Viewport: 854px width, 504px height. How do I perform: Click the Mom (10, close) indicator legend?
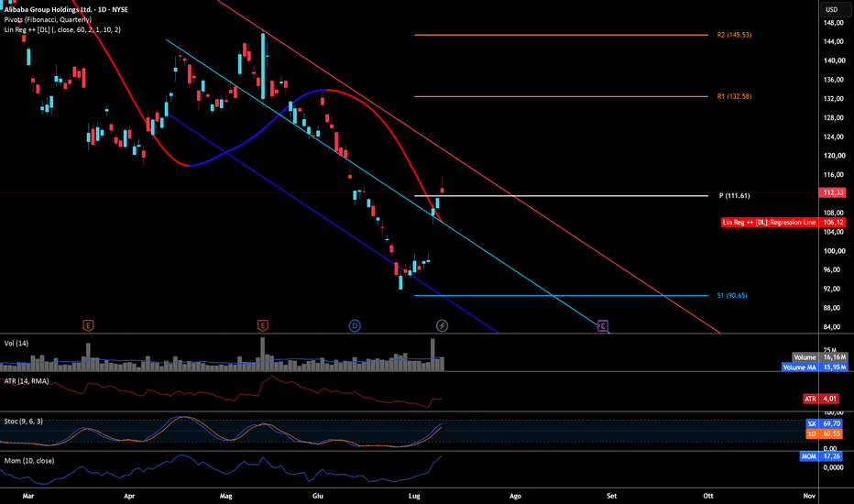pyautogui.click(x=29, y=460)
